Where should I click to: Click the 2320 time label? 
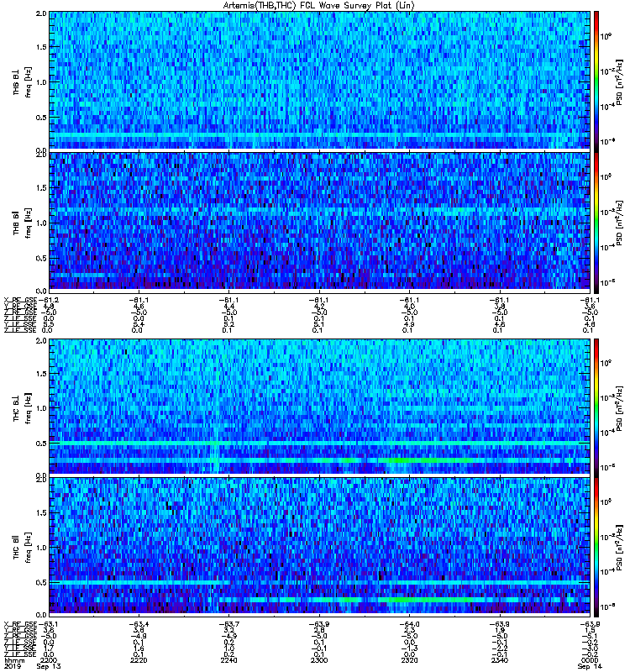click(x=409, y=660)
